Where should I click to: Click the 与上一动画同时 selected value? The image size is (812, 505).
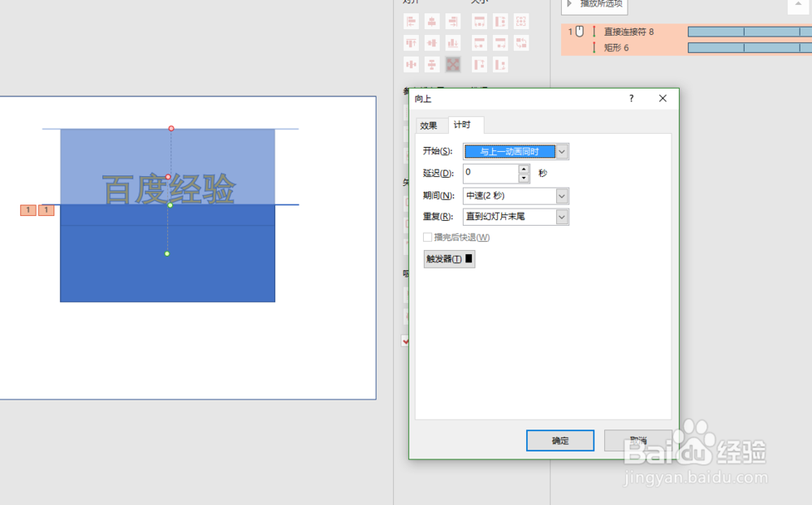pos(510,152)
